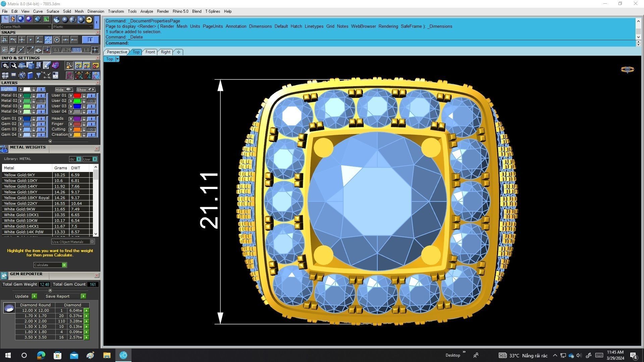Click the active Quad snap icon
644x362 pixels.
coord(48,40)
